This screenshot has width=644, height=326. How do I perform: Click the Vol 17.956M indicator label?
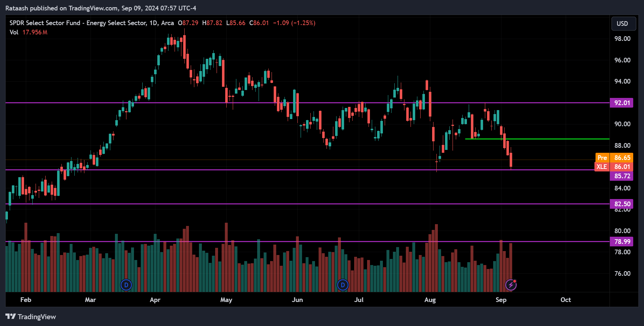point(28,32)
